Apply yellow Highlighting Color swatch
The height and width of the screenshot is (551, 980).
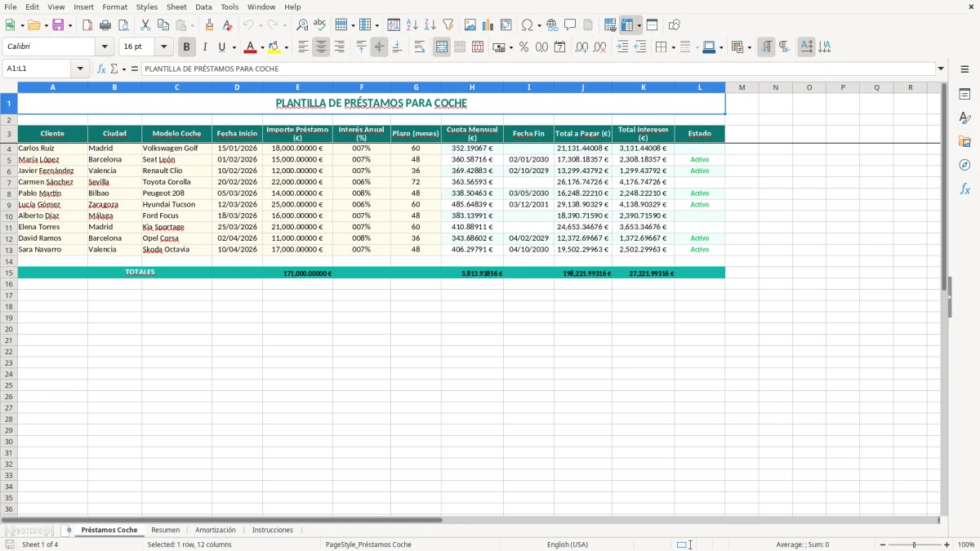click(274, 47)
